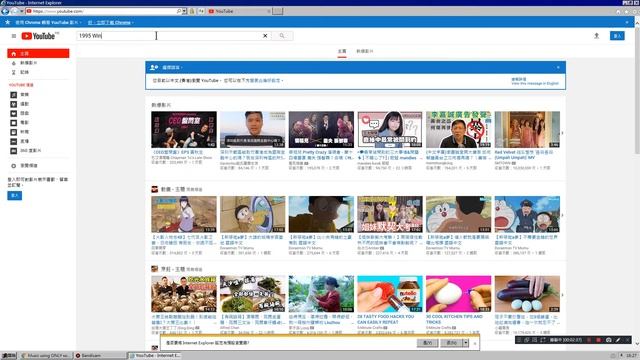Click the pencil draw icon on Bandicam bar

point(618,340)
